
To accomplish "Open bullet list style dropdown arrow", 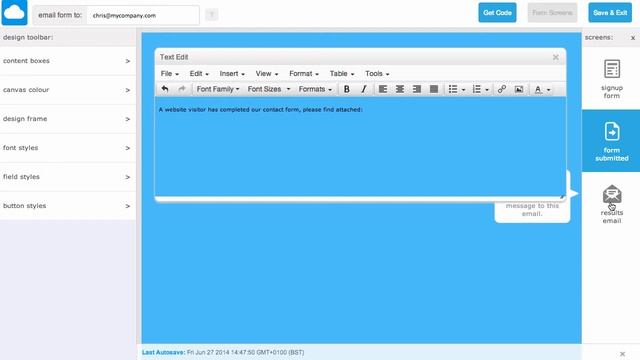I will click(x=463, y=90).
